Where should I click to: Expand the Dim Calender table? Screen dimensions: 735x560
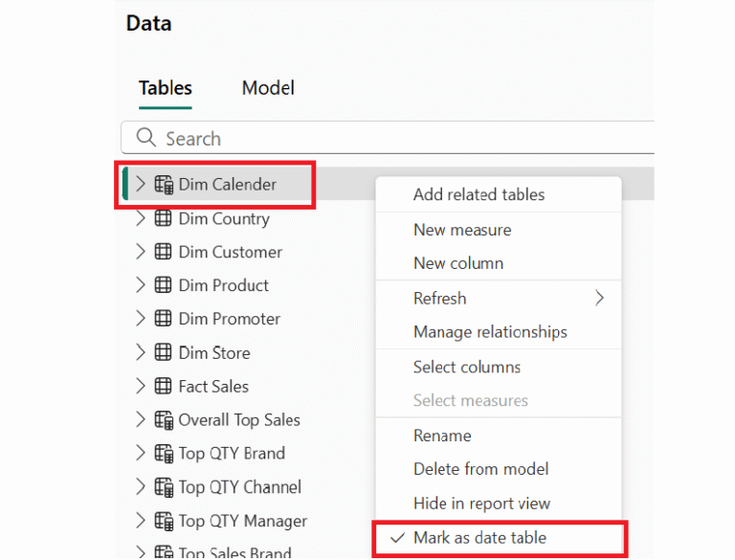pos(140,184)
